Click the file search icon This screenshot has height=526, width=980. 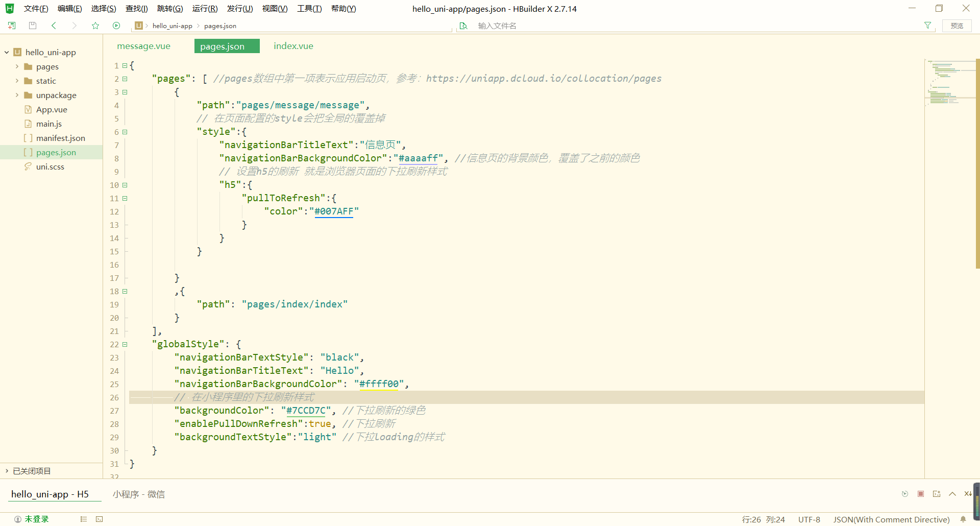(x=463, y=26)
